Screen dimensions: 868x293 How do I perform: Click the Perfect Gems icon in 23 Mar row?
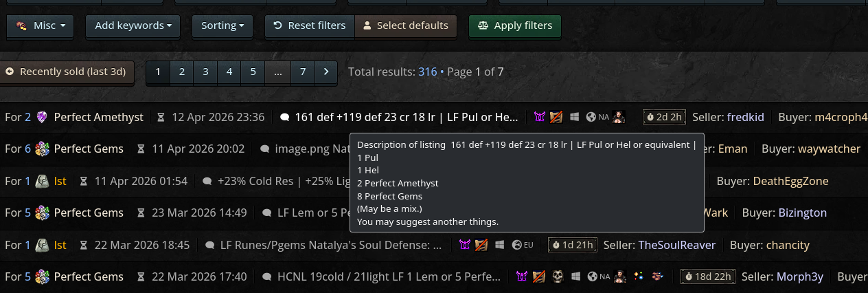tap(43, 213)
